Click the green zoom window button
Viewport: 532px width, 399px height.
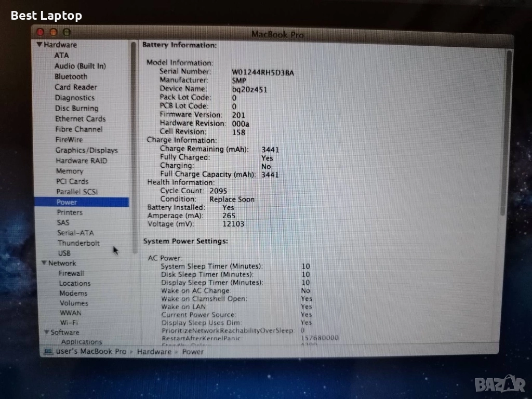click(x=66, y=33)
